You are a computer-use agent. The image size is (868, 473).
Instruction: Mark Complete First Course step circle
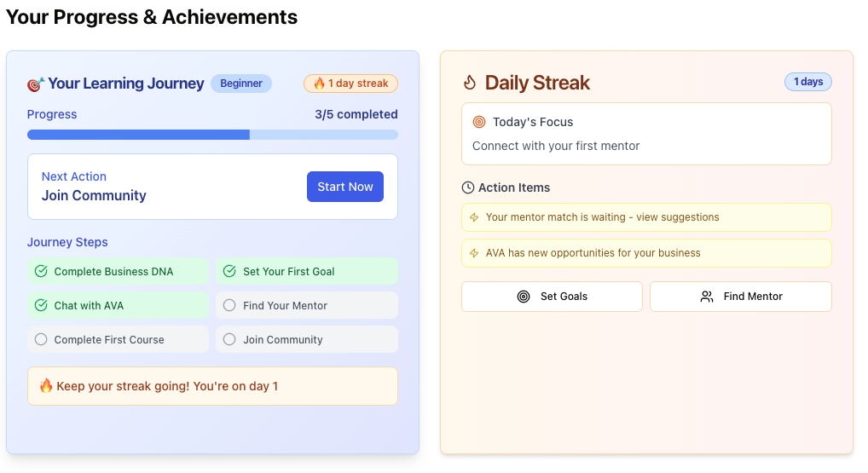coord(41,339)
